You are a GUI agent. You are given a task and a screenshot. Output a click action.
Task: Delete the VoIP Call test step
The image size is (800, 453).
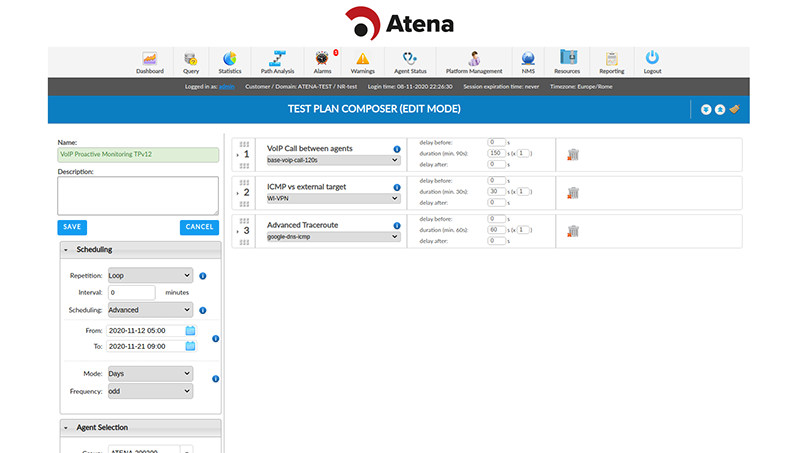pos(573,155)
